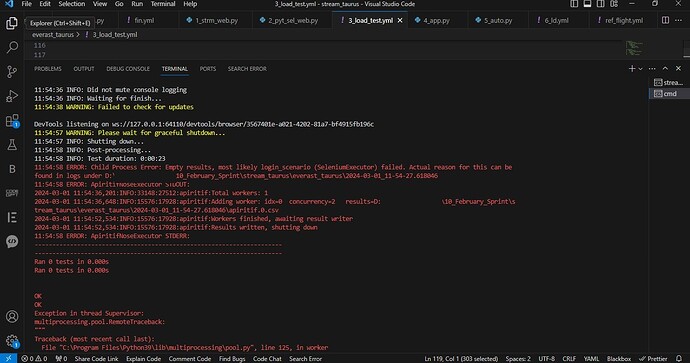
Task: Open the new terminal launch profile dropdown
Action: [x=640, y=69]
